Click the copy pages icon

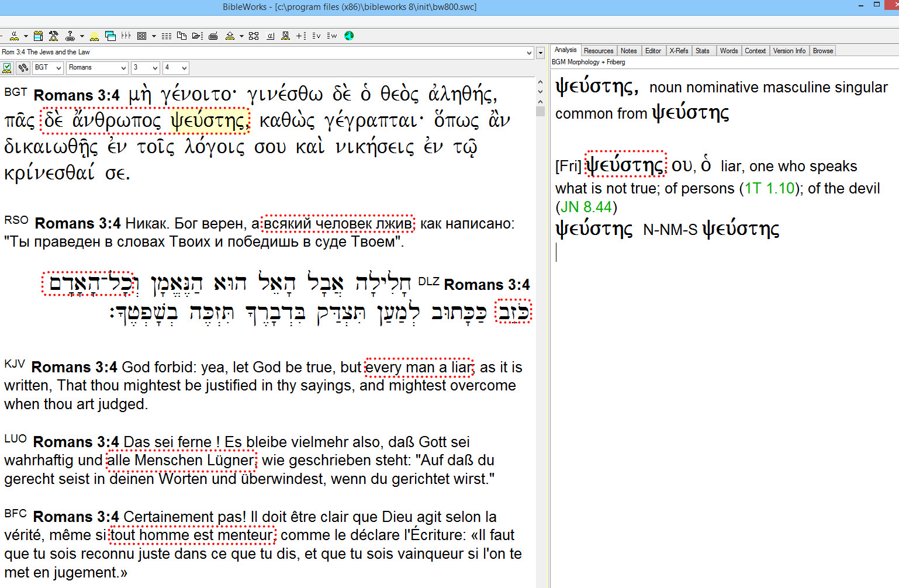[x=182, y=36]
